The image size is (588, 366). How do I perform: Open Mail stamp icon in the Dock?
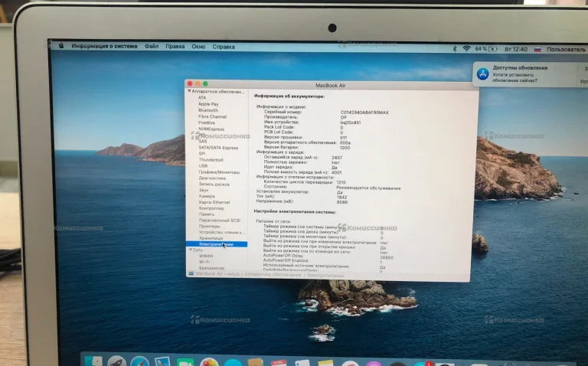coord(163,362)
